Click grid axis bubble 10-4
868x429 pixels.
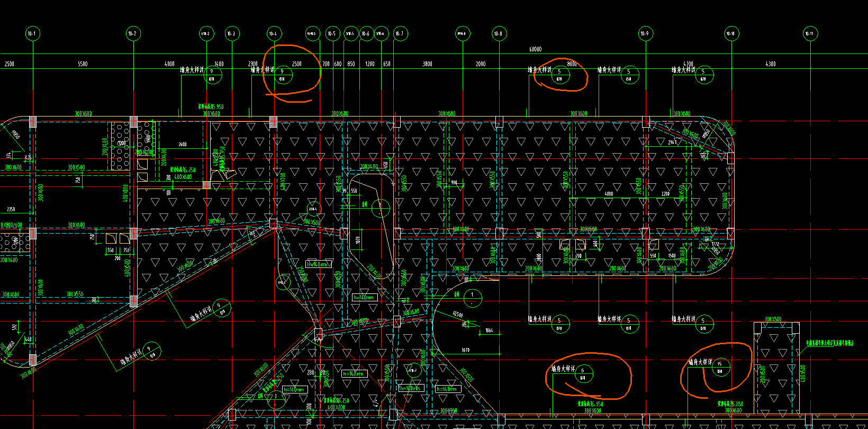[273, 34]
